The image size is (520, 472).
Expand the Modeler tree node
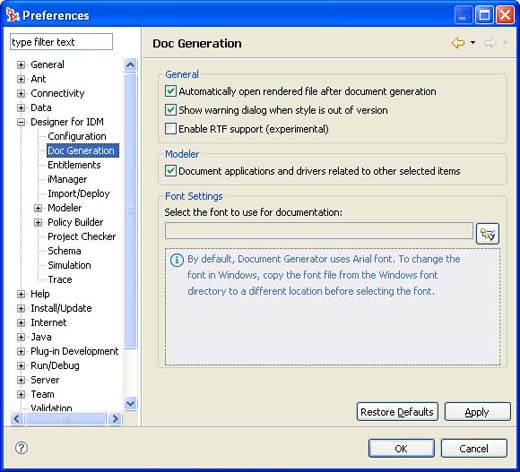pyautogui.click(x=38, y=208)
